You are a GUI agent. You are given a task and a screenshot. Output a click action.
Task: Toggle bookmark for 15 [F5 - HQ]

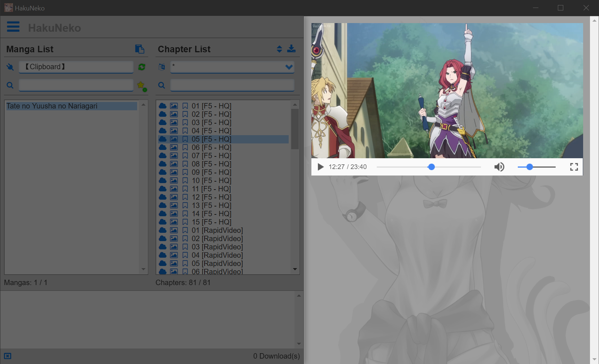[185, 222]
